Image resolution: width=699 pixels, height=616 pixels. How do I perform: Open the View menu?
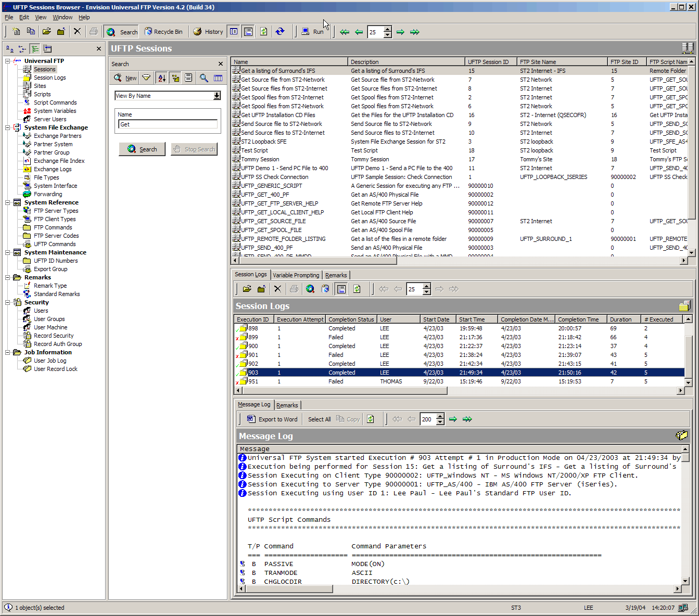[x=41, y=17]
